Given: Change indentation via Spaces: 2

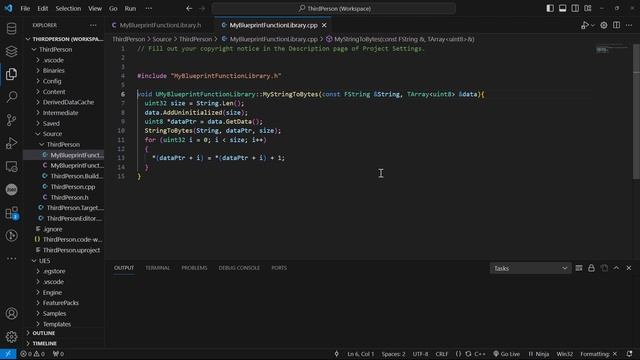Looking at the screenshot, I should point(393,354).
